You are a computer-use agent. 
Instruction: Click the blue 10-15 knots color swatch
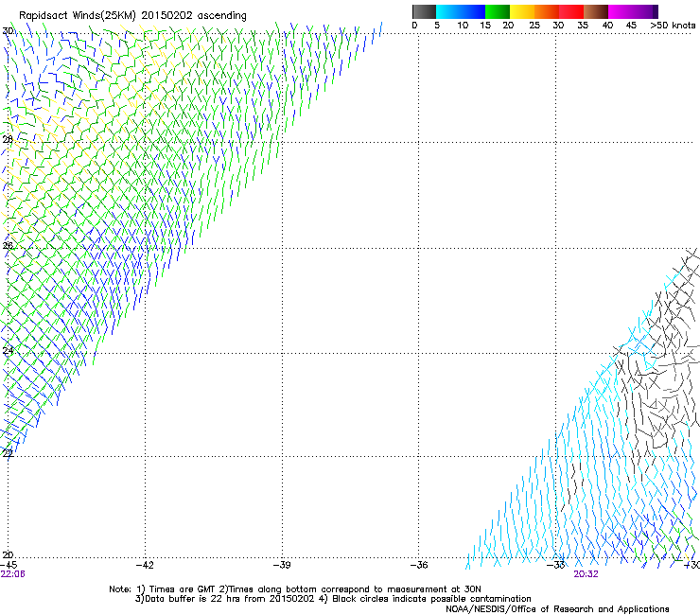(x=473, y=11)
